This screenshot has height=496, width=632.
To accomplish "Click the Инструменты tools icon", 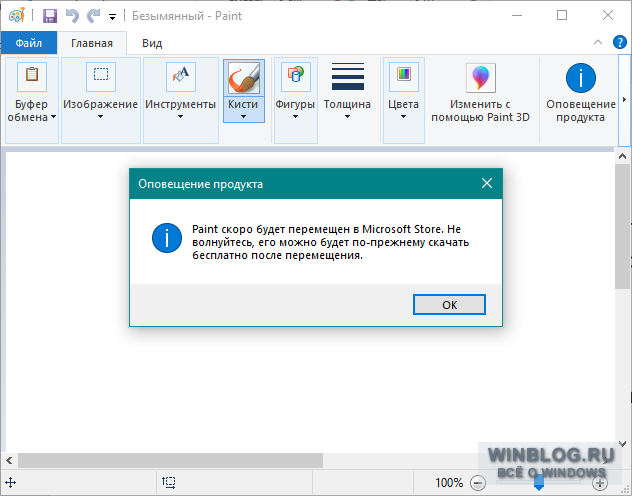I will coord(181,76).
